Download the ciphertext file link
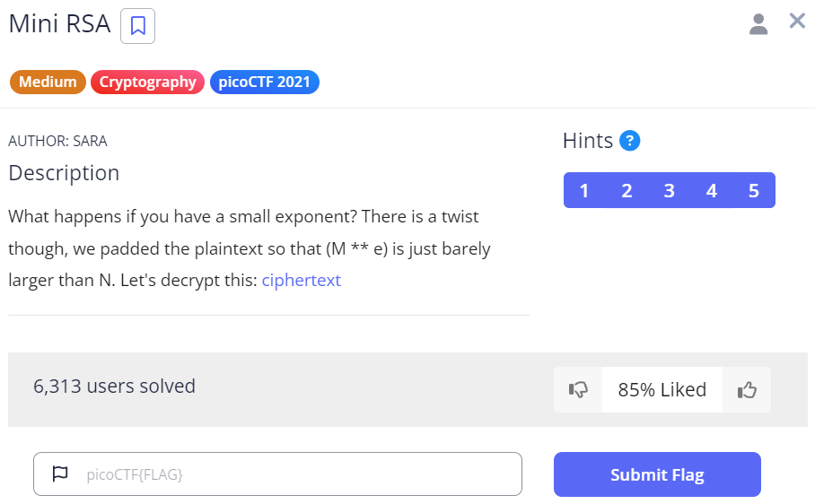 pos(301,281)
